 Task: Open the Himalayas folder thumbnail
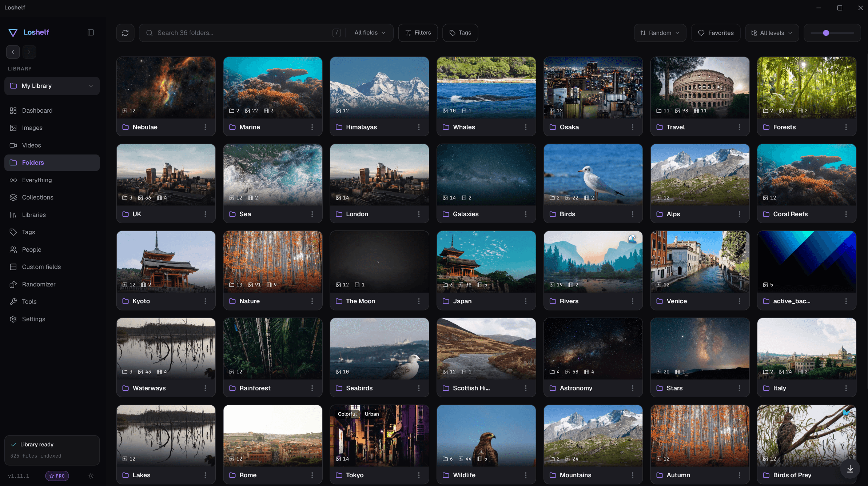(379, 88)
